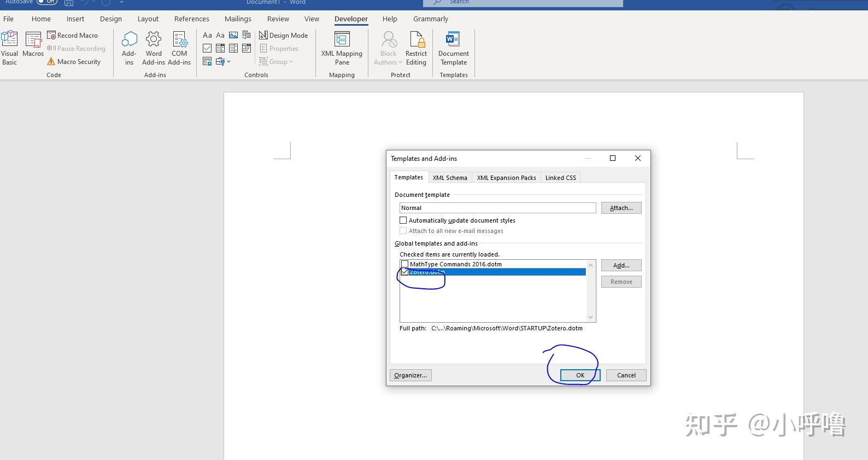Click Pause Recording in Code group
Image resolution: width=868 pixels, height=460 pixels.
click(x=76, y=48)
